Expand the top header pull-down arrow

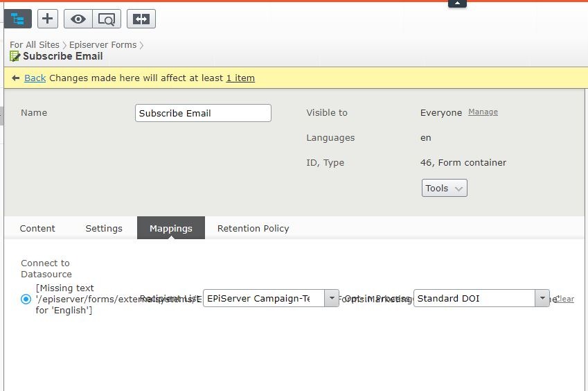[x=457, y=3]
